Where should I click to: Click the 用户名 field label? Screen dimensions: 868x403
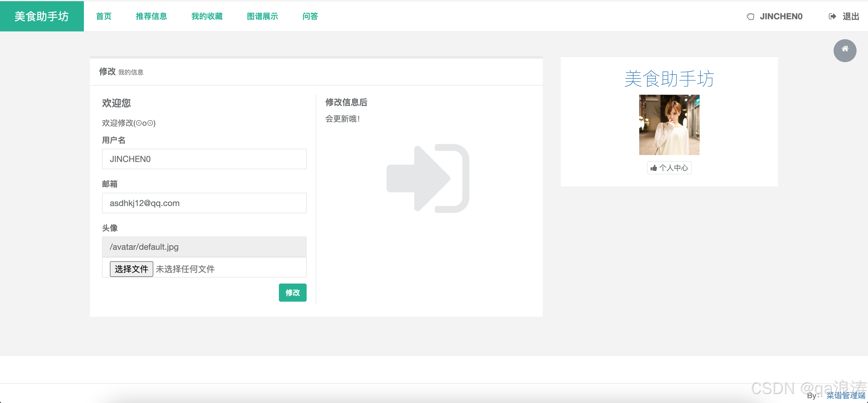113,140
